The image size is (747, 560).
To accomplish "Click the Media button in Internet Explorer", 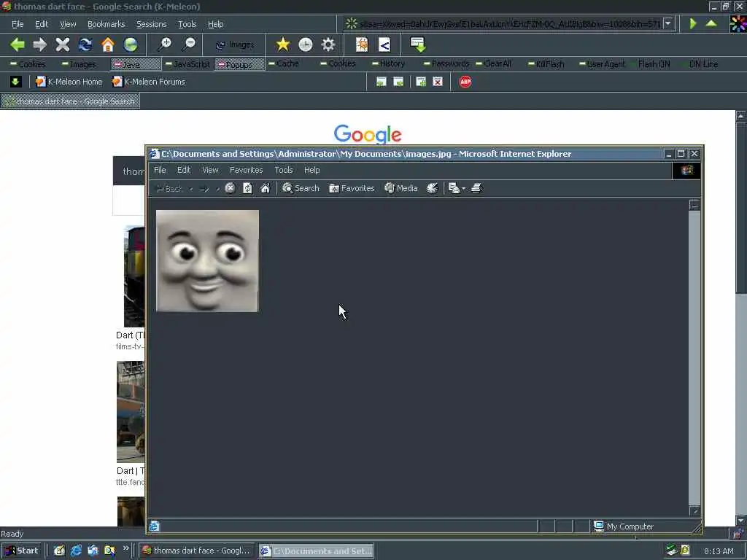I will [x=401, y=188].
